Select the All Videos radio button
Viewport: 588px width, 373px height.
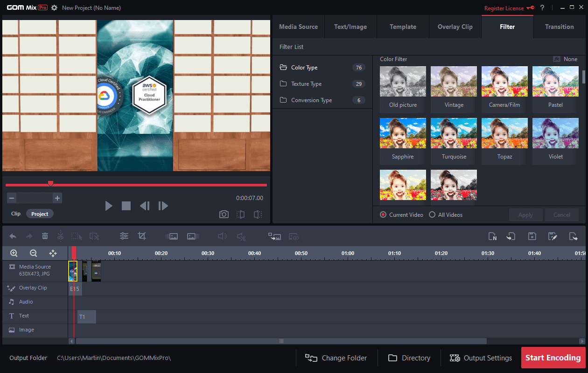432,215
